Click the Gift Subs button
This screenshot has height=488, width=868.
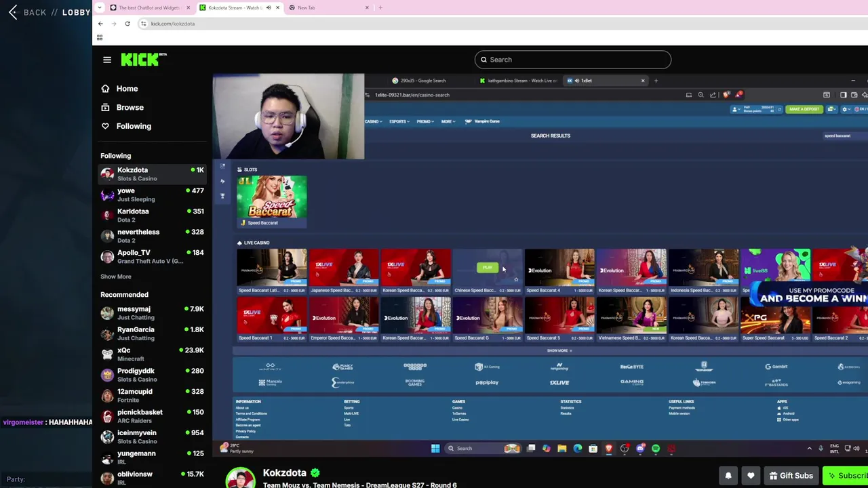click(x=791, y=476)
